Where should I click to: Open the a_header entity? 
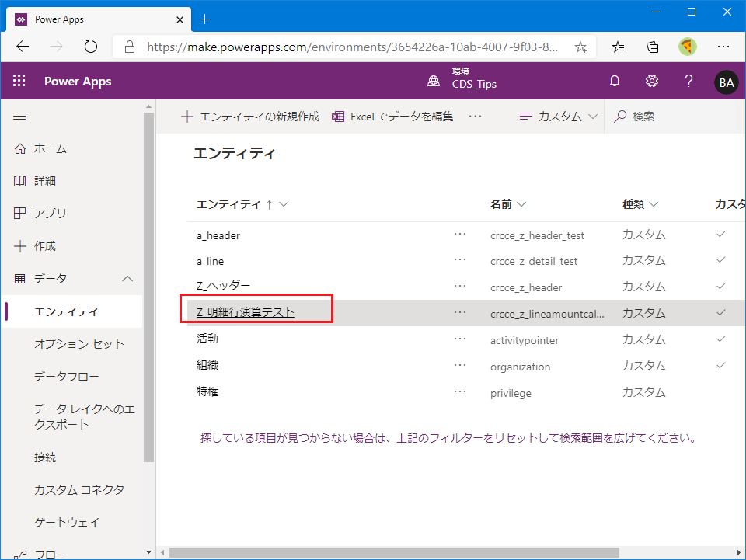point(218,236)
